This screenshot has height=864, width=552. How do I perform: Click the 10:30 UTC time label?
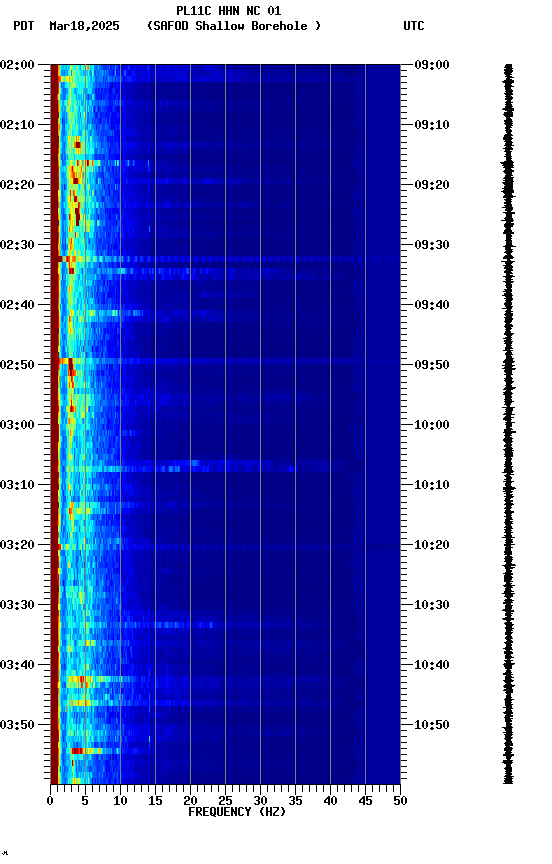coord(432,605)
